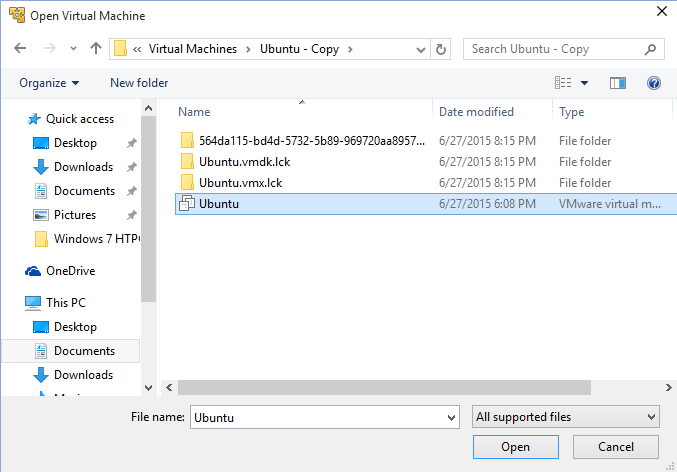The width and height of the screenshot is (677, 472).
Task: Expand the address bar previous locations dropdown
Action: 421,49
